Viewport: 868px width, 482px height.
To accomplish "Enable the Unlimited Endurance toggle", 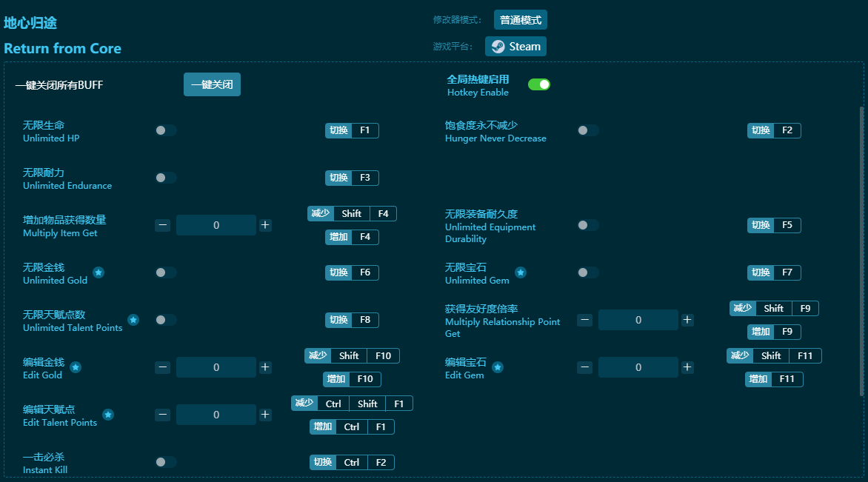I will [x=165, y=177].
